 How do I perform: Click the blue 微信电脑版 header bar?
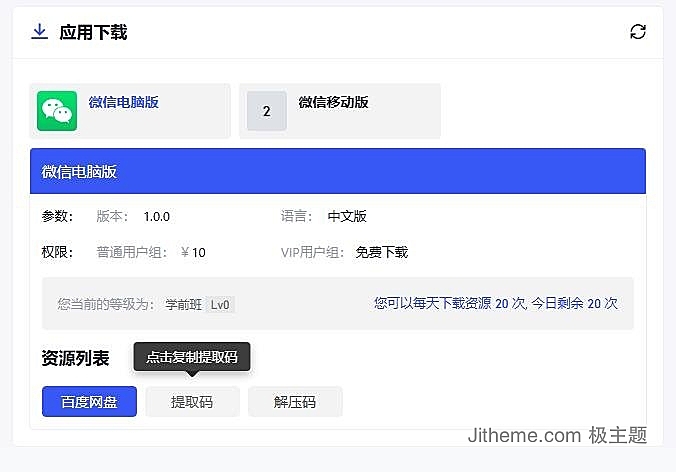[338, 171]
